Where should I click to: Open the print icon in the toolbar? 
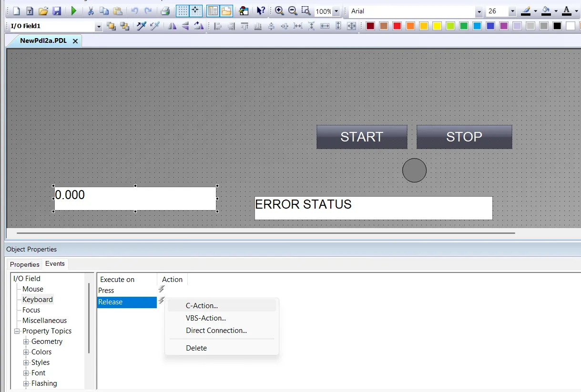point(165,10)
